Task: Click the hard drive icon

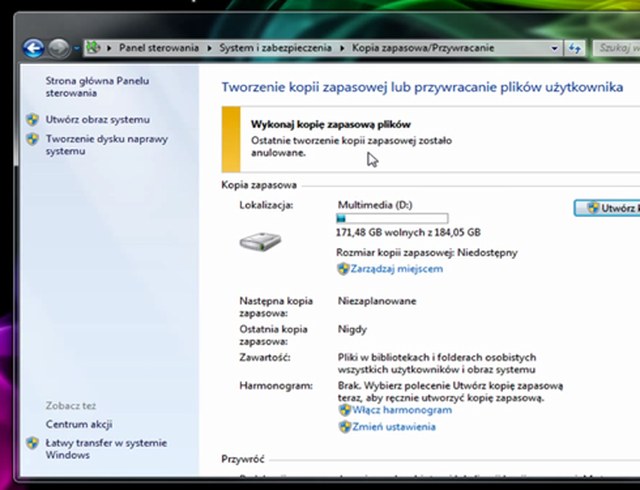Action: click(x=260, y=242)
